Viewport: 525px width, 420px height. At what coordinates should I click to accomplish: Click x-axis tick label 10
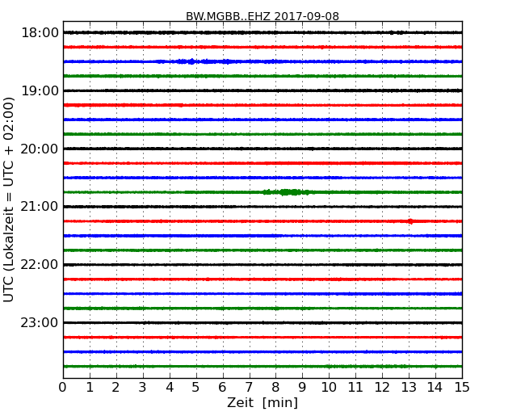point(329,387)
